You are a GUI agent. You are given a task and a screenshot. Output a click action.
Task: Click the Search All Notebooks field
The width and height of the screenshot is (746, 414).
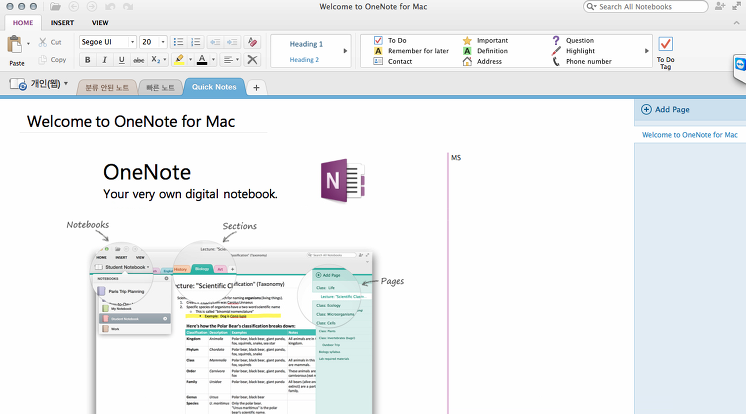tap(646, 7)
